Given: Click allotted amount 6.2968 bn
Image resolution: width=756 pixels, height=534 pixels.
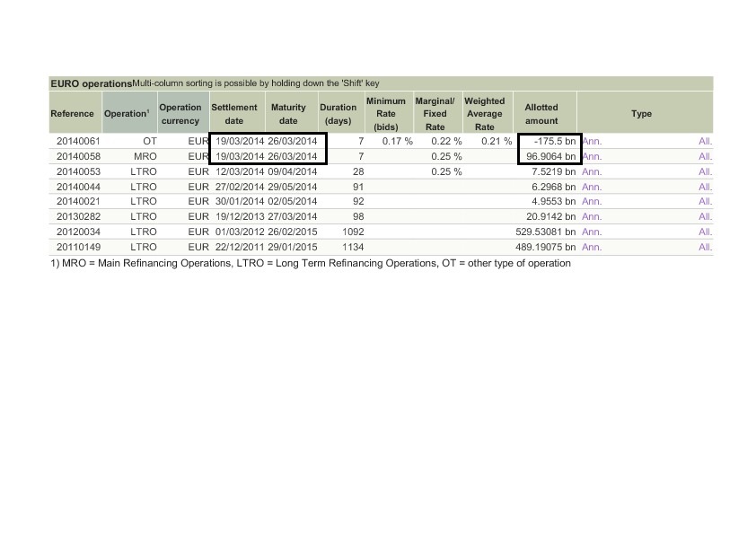Looking at the screenshot, I should click(x=553, y=187).
